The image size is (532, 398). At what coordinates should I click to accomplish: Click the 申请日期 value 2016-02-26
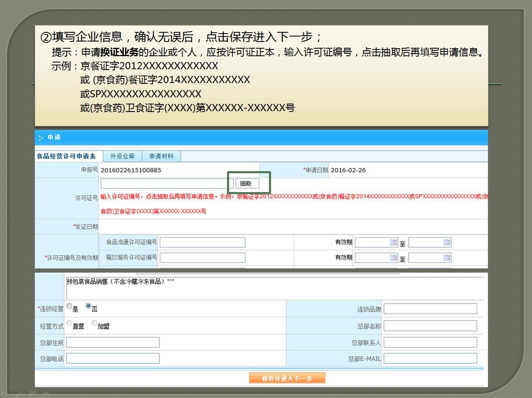(348, 170)
